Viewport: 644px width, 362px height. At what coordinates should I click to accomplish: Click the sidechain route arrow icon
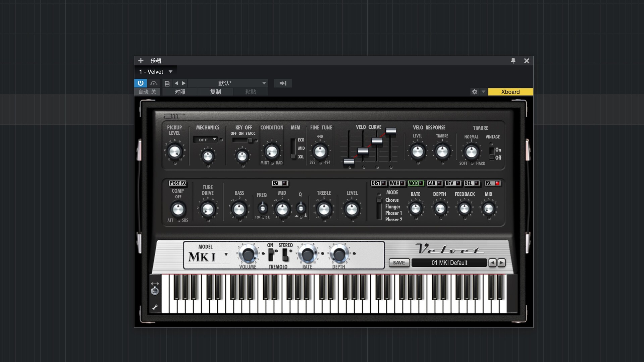pos(283,83)
